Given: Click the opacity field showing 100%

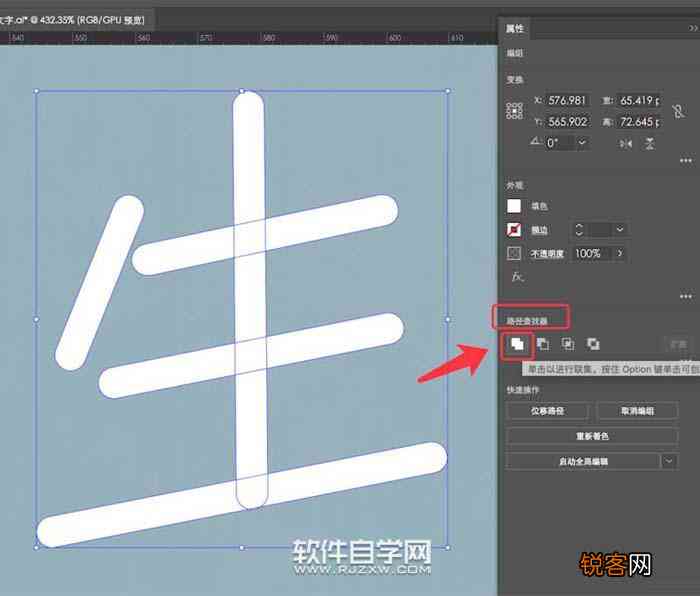Looking at the screenshot, I should coord(592,253).
